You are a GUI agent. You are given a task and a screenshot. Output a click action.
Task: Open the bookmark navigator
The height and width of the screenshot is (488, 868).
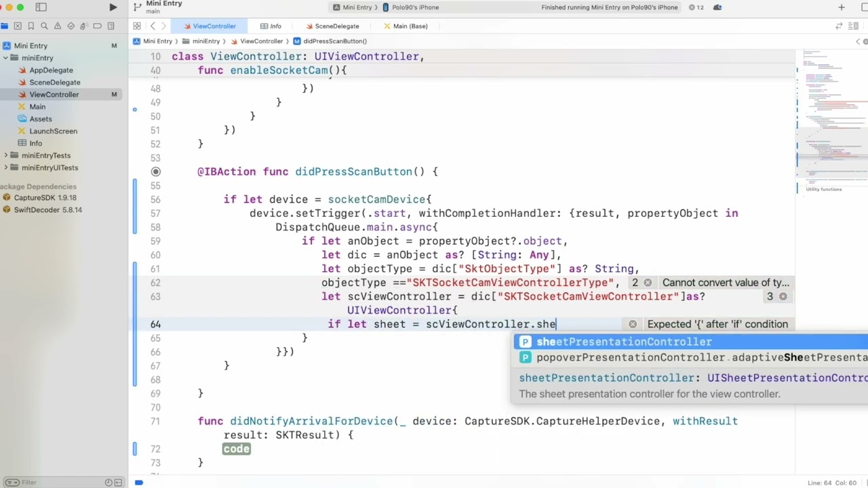31,26
